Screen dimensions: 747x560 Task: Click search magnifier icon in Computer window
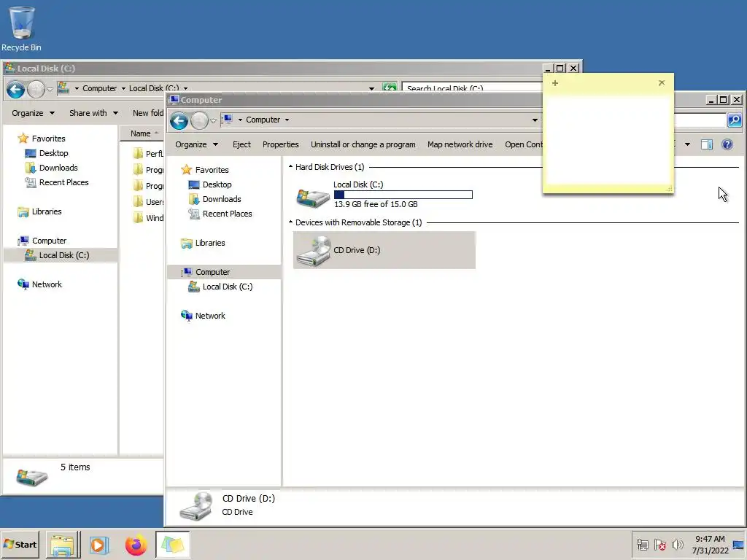coord(734,120)
